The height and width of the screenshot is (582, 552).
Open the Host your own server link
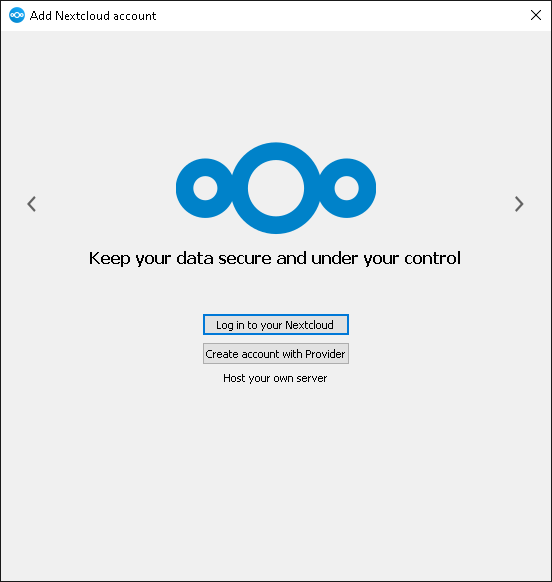pyautogui.click(x=275, y=378)
